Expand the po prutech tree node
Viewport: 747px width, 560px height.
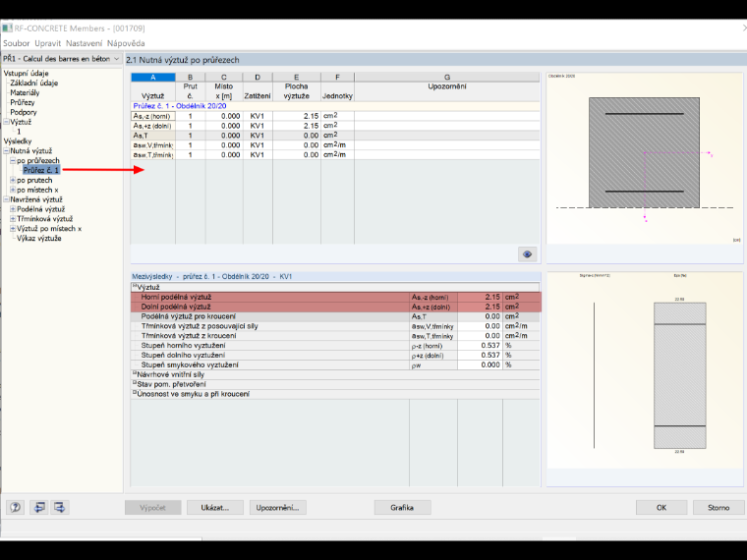coord(14,180)
